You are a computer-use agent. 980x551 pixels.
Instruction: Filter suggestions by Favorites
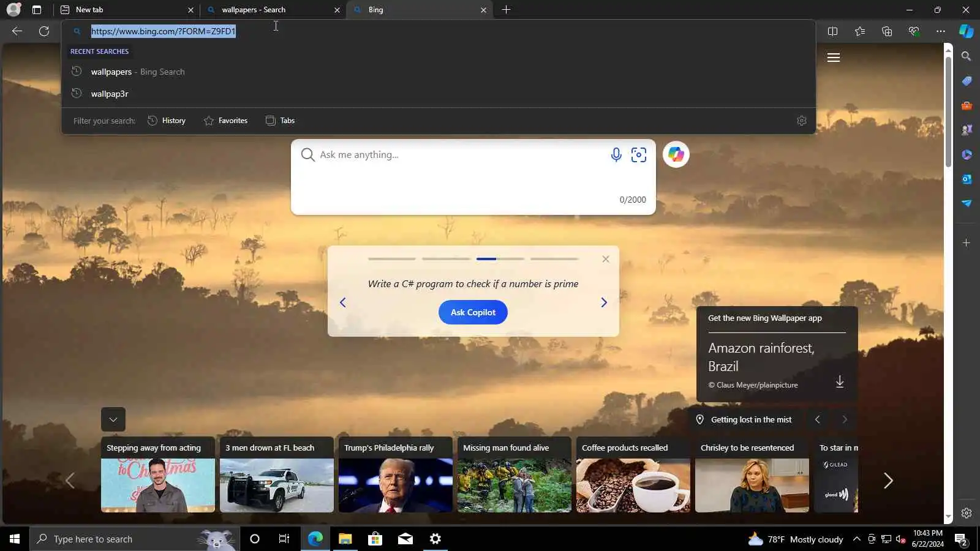[x=225, y=121]
